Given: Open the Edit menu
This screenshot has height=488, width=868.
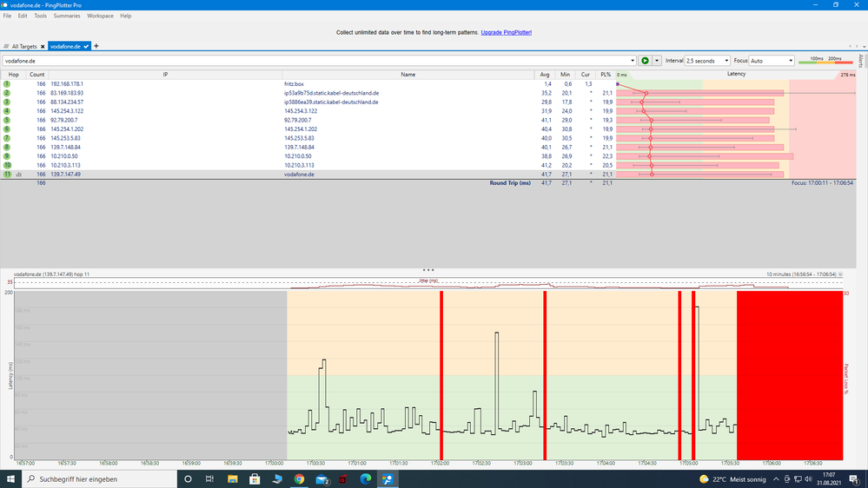Looking at the screenshot, I should click(x=23, y=16).
